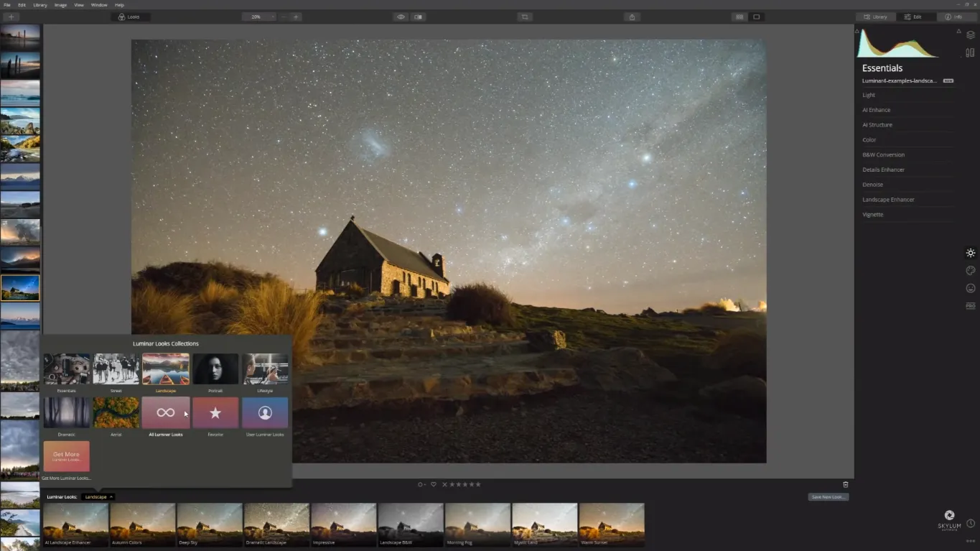This screenshot has width=980, height=551.
Task: Apply the Deep Sky look thumbnail
Action: [x=209, y=524]
